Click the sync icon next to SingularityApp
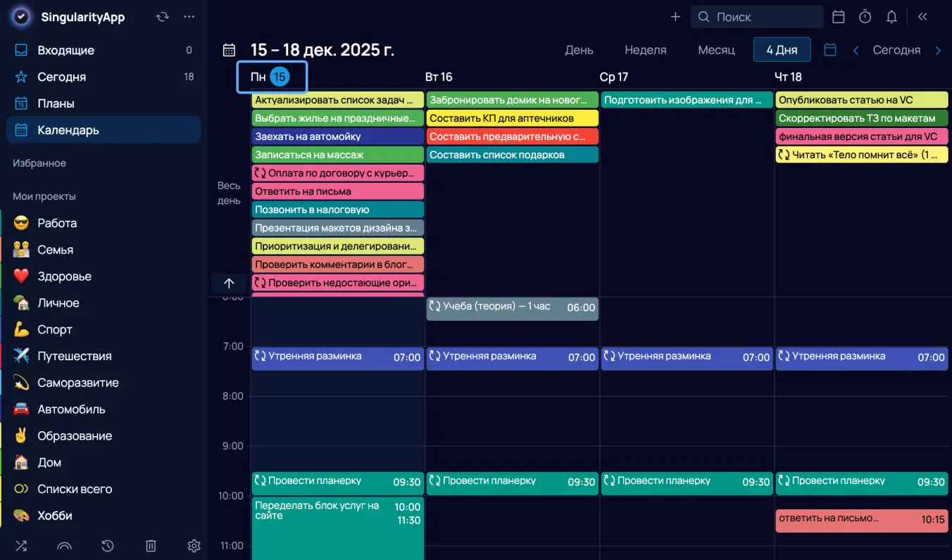 click(163, 17)
